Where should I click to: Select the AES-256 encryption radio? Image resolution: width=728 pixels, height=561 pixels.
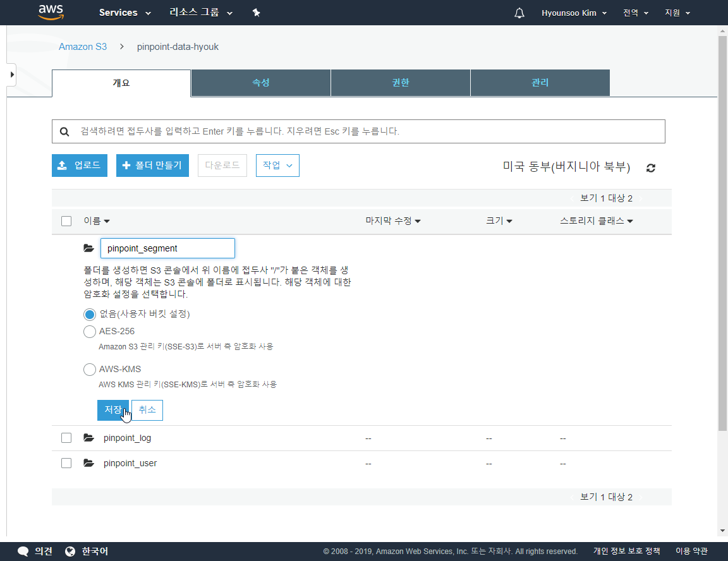pos(90,331)
